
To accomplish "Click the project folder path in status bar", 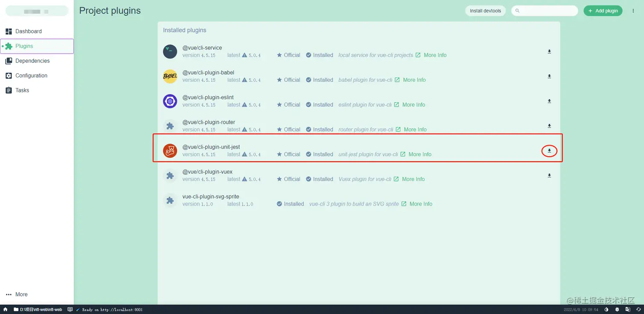I will [x=38, y=309].
